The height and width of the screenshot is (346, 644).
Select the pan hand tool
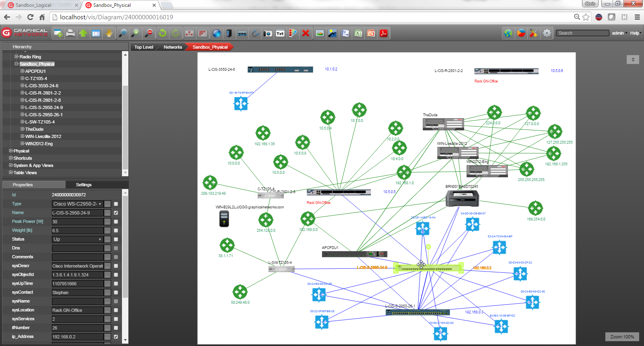(x=109, y=33)
